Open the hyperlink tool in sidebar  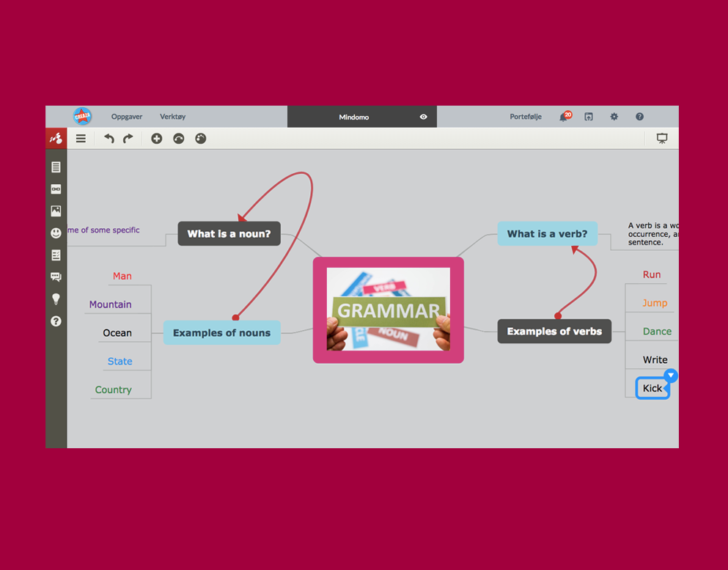pyautogui.click(x=56, y=189)
